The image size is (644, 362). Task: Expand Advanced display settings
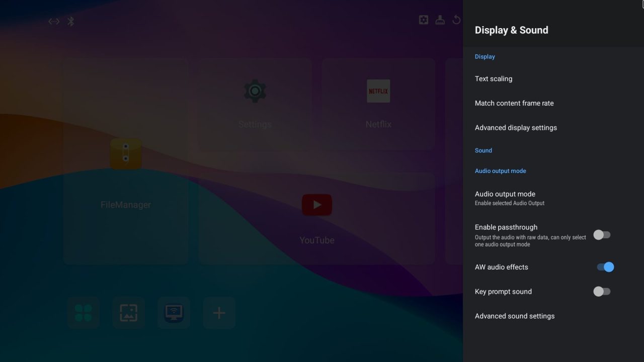coord(516,128)
